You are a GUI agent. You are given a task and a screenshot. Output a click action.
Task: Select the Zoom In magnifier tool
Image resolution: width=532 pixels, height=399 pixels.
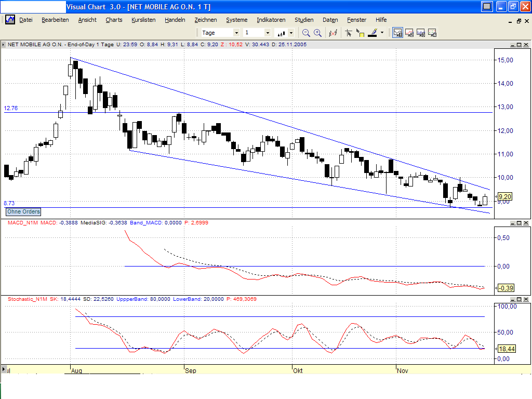317,32
